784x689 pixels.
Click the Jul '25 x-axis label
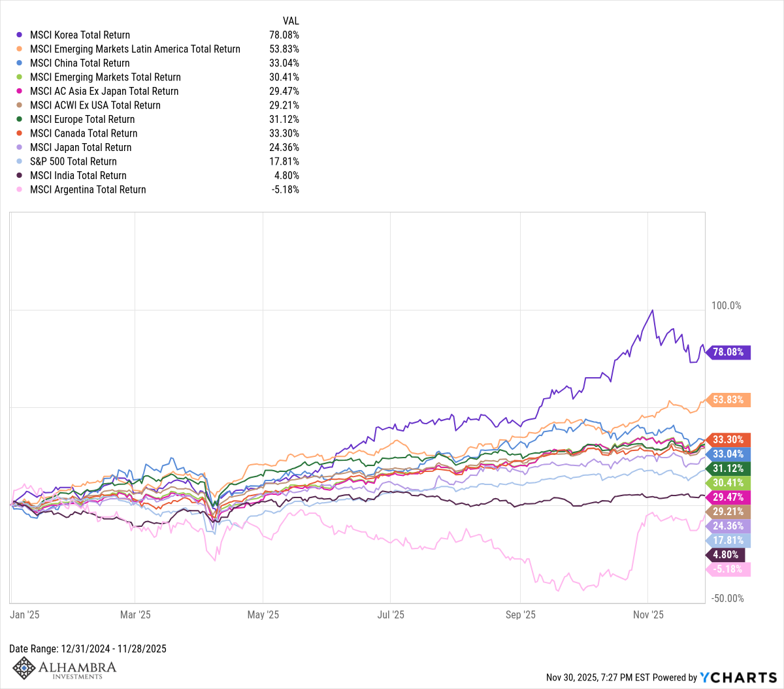[391, 614]
